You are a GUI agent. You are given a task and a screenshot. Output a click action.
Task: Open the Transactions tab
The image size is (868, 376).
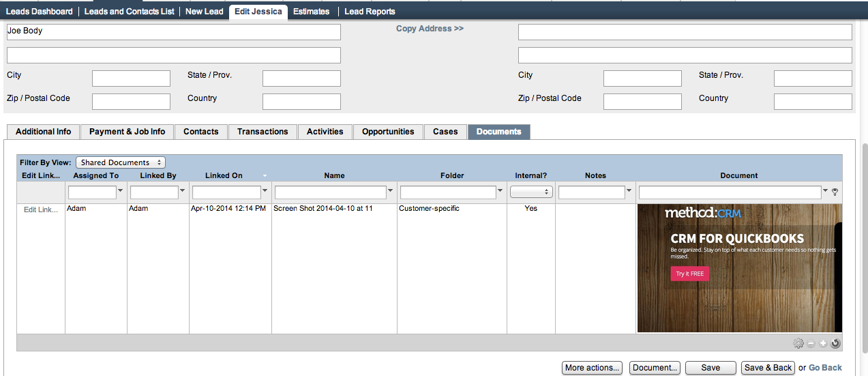tap(263, 132)
